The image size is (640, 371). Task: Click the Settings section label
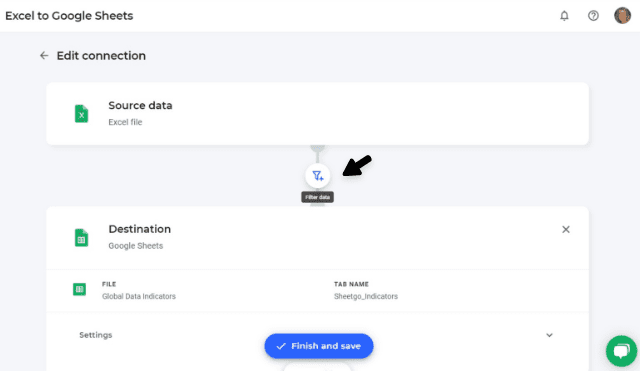[x=96, y=335]
